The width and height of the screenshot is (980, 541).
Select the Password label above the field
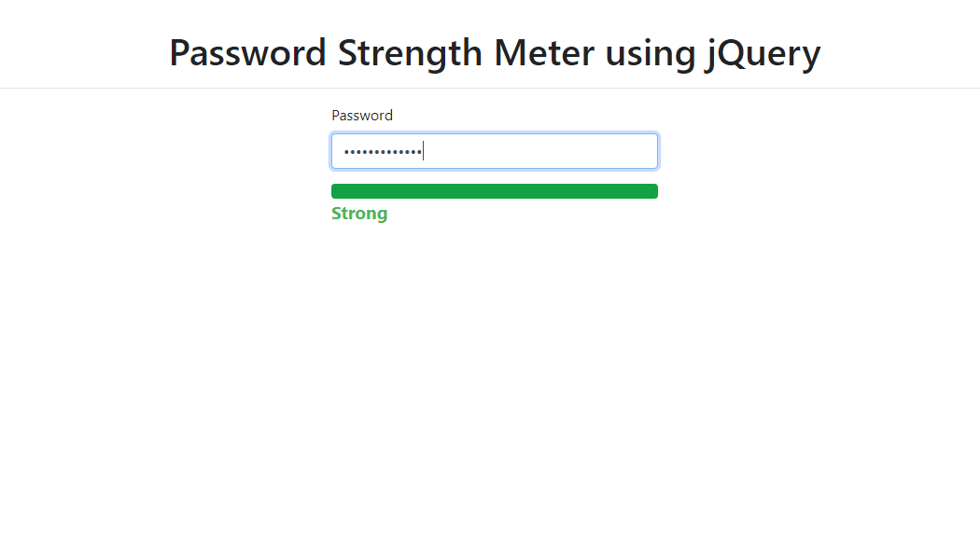click(362, 116)
